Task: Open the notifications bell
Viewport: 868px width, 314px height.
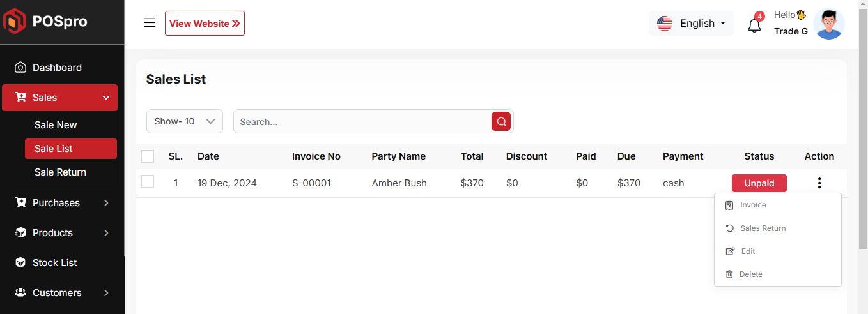Action: point(754,25)
